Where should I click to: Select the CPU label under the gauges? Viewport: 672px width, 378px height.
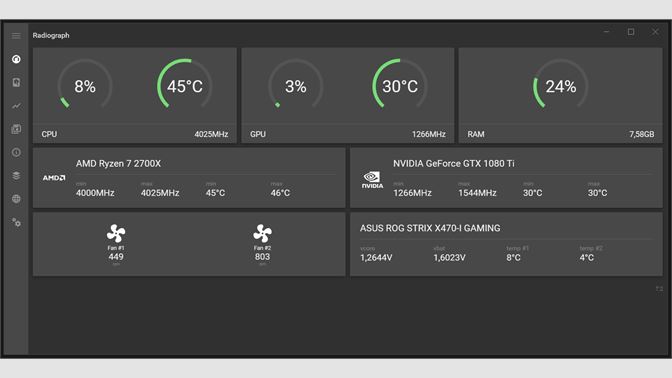pos(49,134)
